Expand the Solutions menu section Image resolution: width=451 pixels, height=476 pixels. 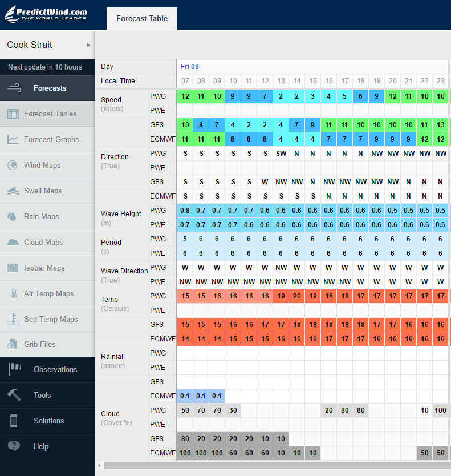(x=48, y=421)
